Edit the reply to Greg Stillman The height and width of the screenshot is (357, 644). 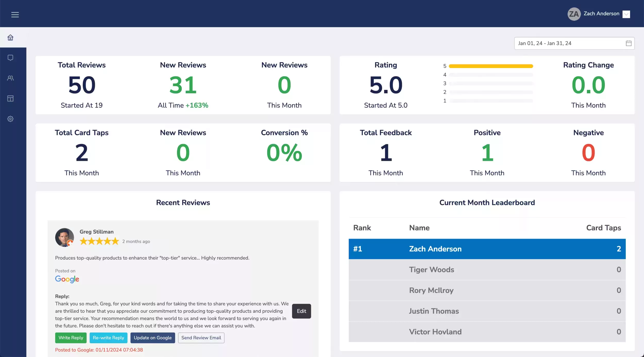point(301,311)
